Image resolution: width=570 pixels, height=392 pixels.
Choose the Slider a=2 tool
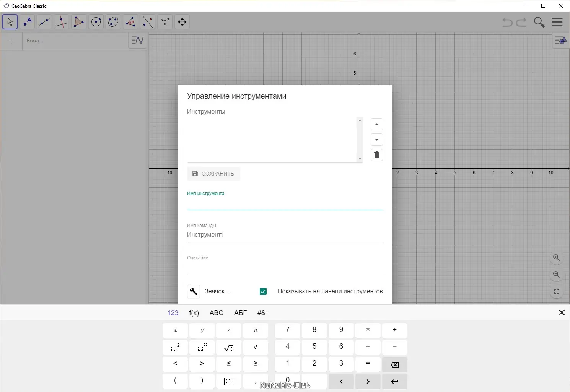tap(165, 22)
